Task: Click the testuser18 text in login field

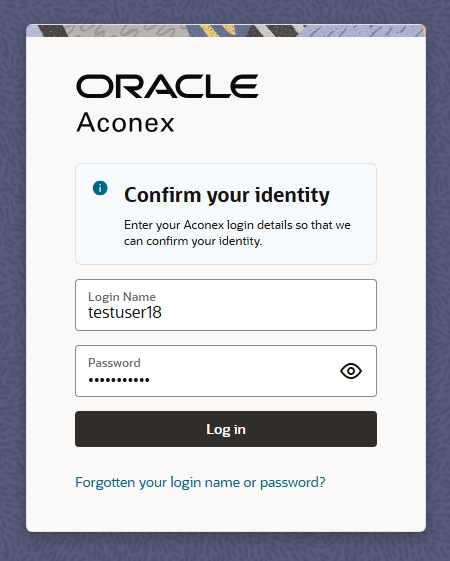Action: tap(125, 312)
